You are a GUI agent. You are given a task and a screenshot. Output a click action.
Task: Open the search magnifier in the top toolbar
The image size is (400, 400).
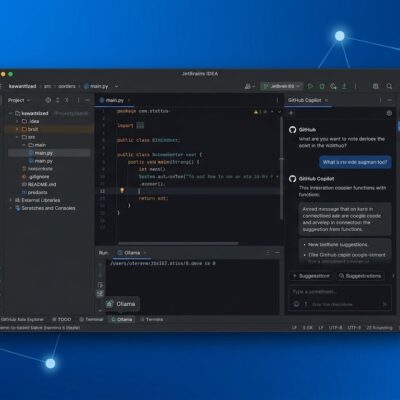(x=389, y=86)
